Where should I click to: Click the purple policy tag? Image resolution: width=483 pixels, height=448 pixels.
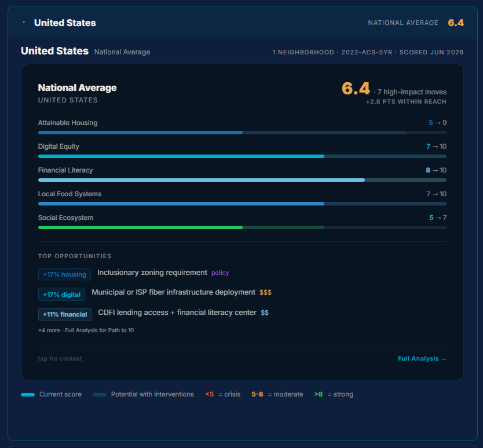click(x=220, y=273)
